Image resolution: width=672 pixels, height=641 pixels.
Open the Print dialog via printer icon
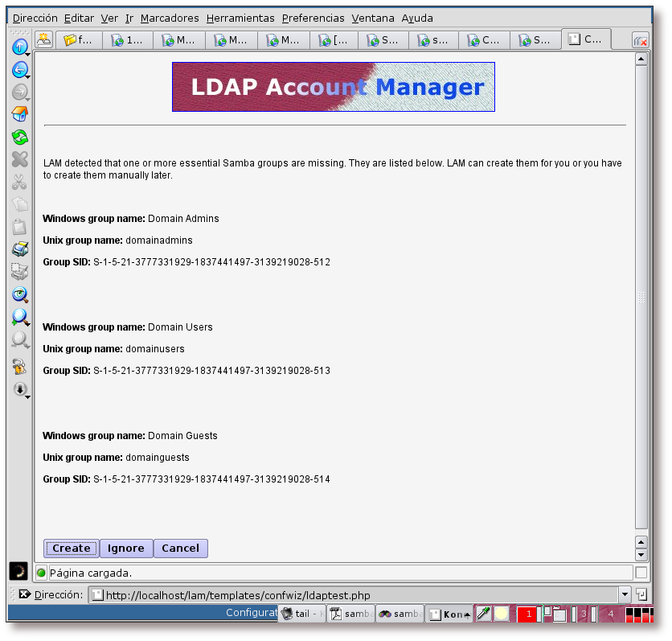(x=20, y=249)
